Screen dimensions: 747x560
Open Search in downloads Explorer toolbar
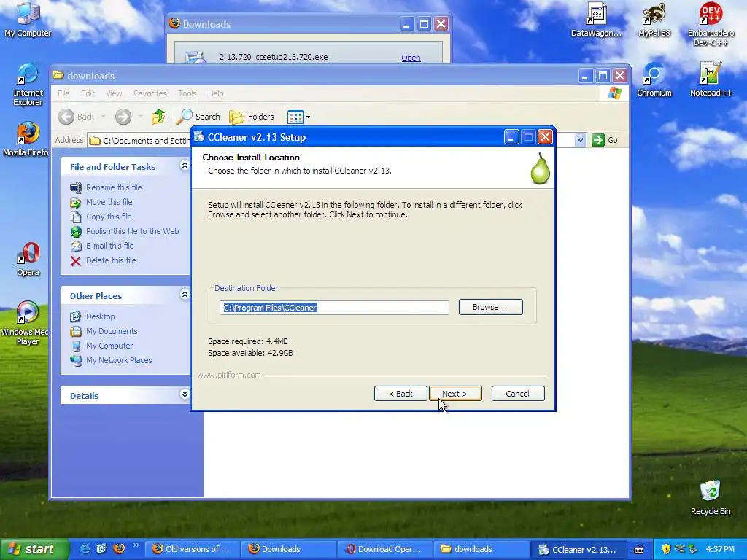pyautogui.click(x=198, y=117)
